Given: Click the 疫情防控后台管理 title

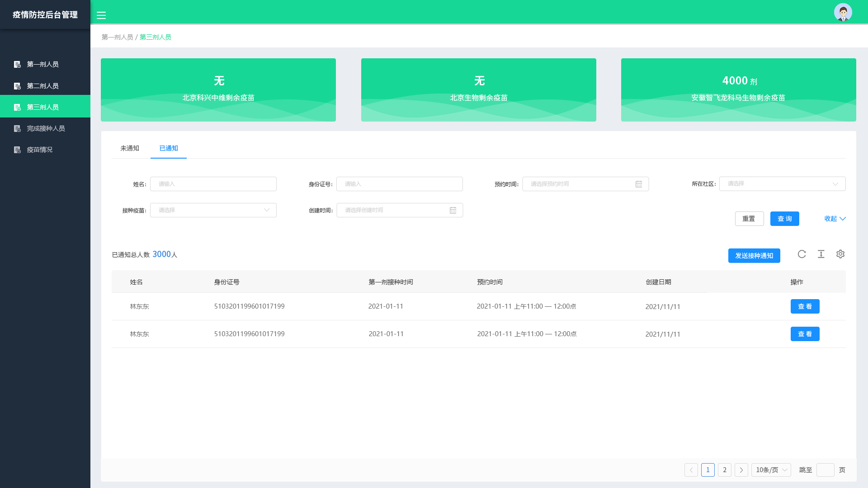Looking at the screenshot, I should coord(45,15).
